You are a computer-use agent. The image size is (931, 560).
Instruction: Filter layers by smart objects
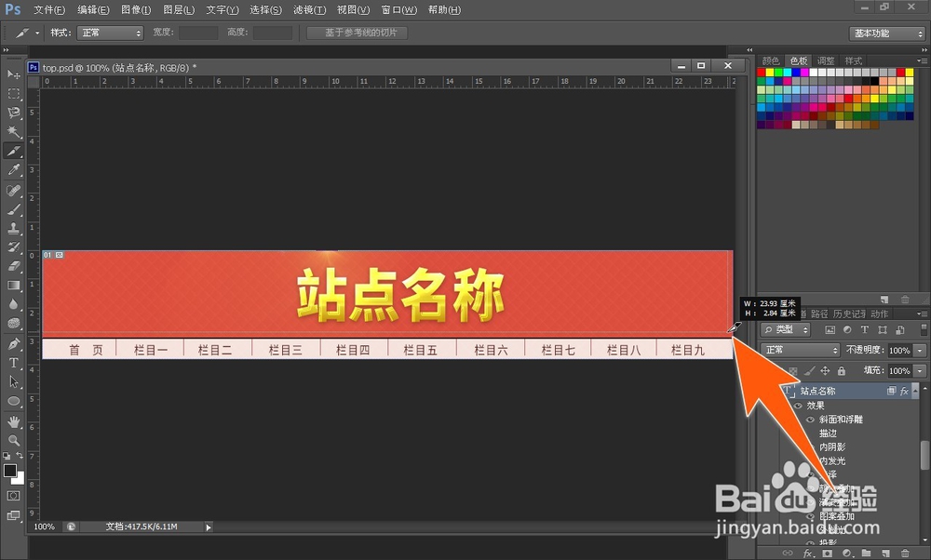[x=900, y=330]
